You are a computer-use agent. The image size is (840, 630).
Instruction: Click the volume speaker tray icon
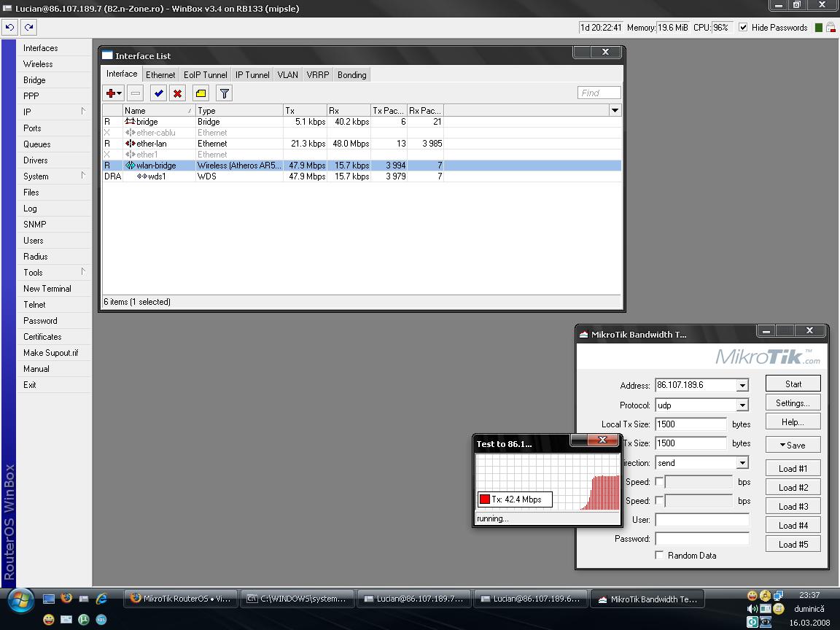coord(752,609)
